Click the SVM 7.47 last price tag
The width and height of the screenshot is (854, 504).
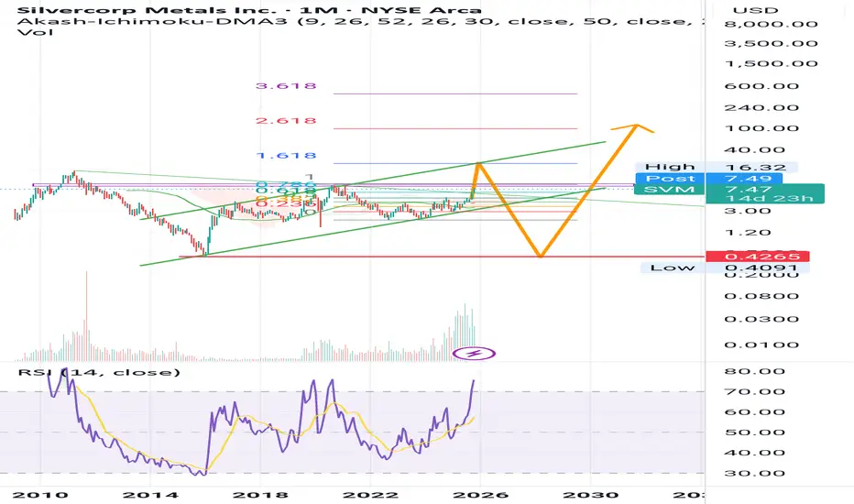(x=729, y=189)
